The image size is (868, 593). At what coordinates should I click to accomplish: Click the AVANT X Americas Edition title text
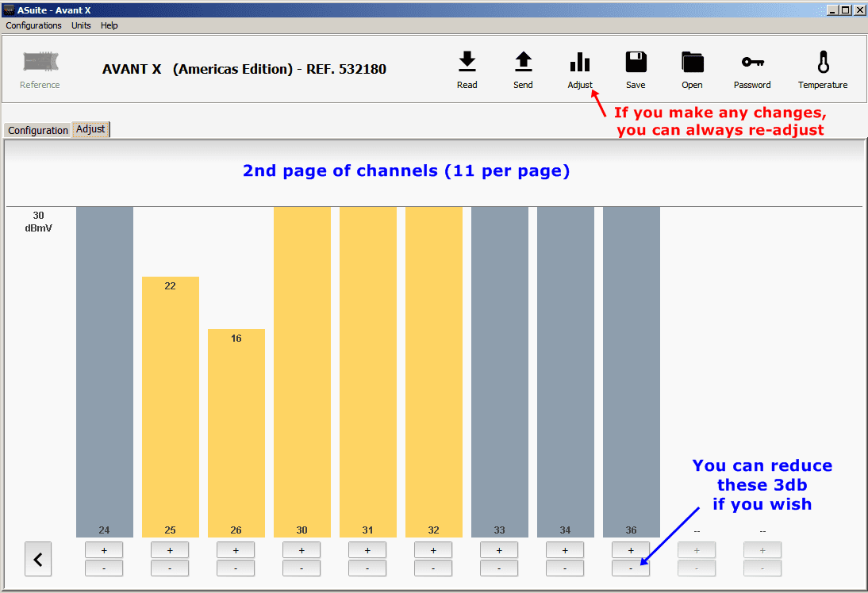(244, 69)
